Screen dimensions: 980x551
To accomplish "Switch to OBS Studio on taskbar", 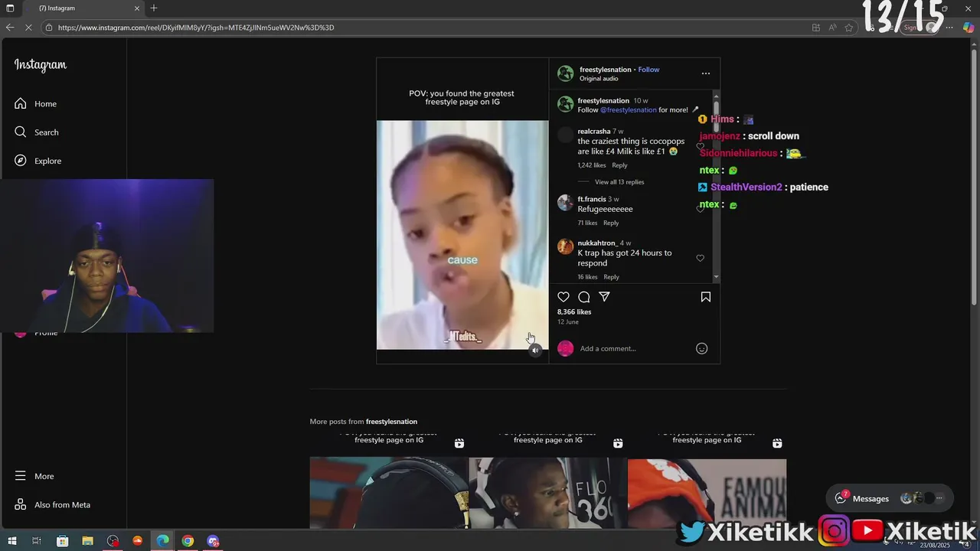I will [113, 541].
